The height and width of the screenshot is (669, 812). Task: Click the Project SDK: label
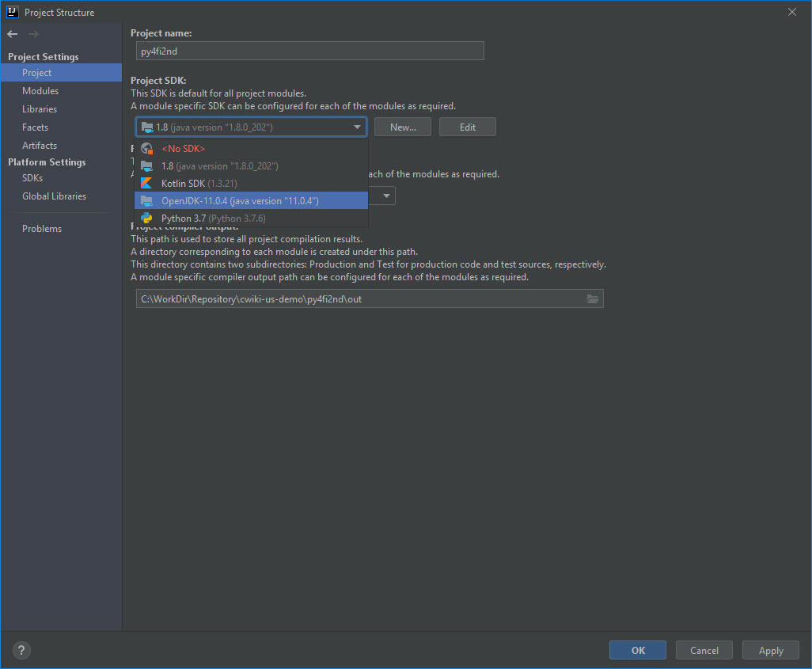(x=158, y=80)
